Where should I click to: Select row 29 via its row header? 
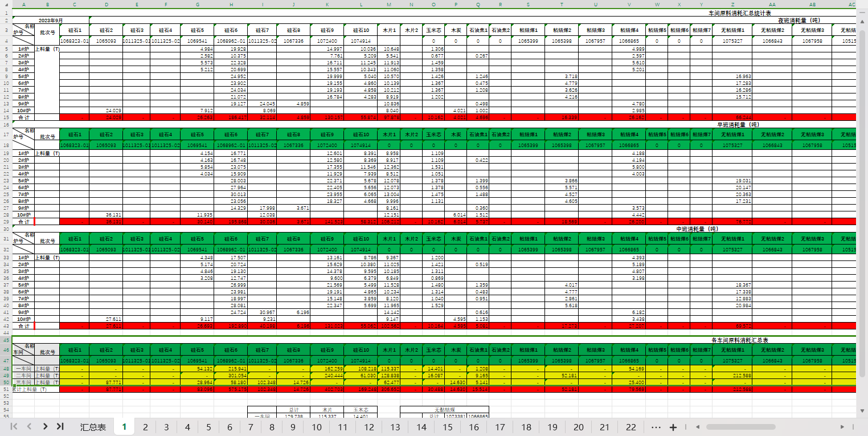[x=6, y=221]
